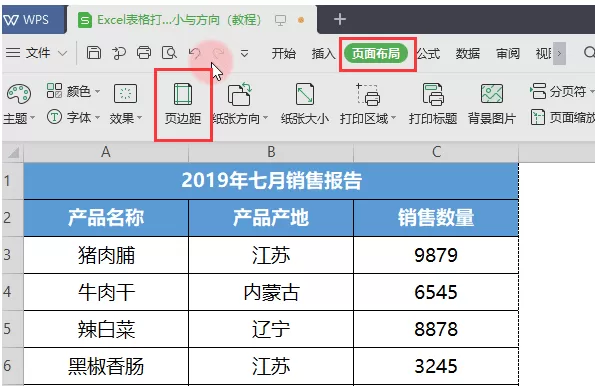This screenshot has width=595, height=386.
Task: Open the 主题 theme palette
Action: click(x=19, y=103)
